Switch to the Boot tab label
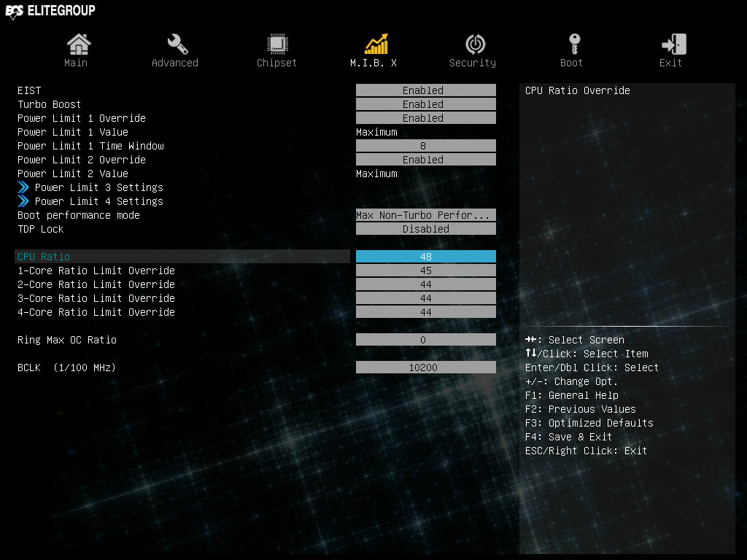The width and height of the screenshot is (747, 560). (x=571, y=63)
